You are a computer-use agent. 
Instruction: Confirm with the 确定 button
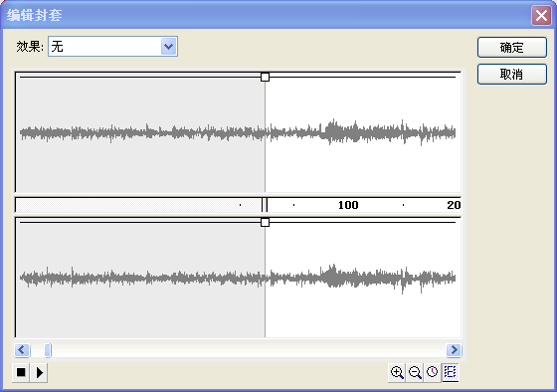(x=512, y=48)
